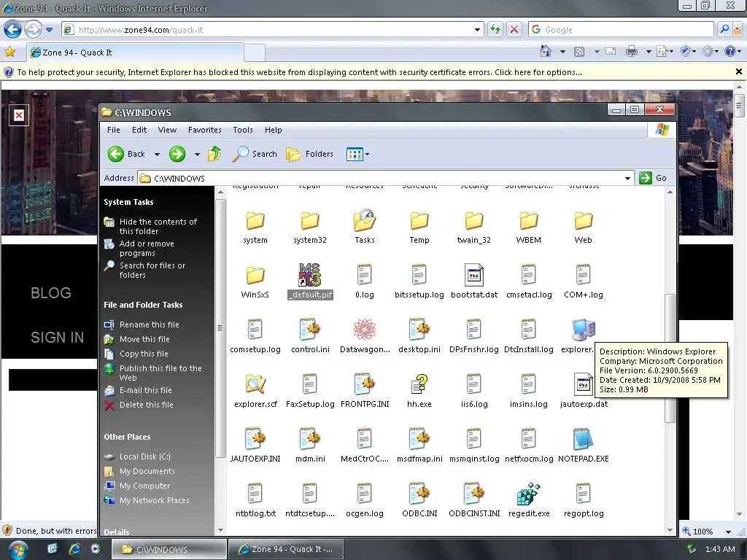The image size is (747, 560).
Task: Open the Favorites menu in Explorer
Action: pyautogui.click(x=204, y=130)
